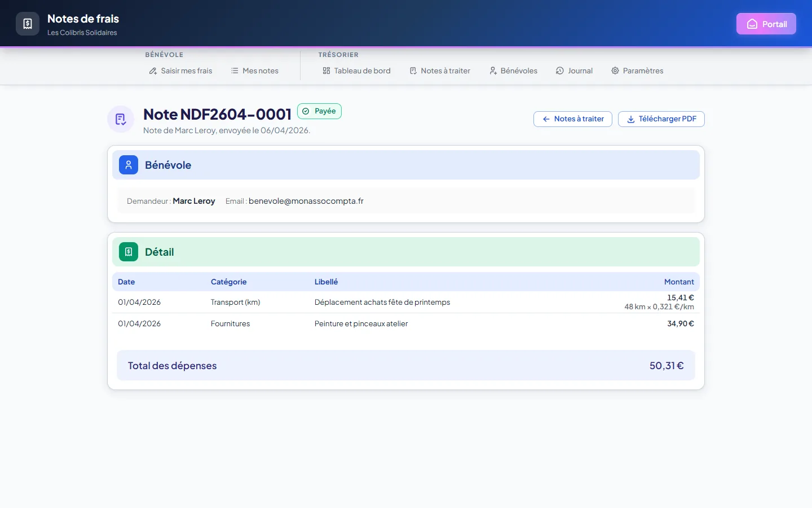Click the Payée status badge
812x508 pixels.
(319, 111)
